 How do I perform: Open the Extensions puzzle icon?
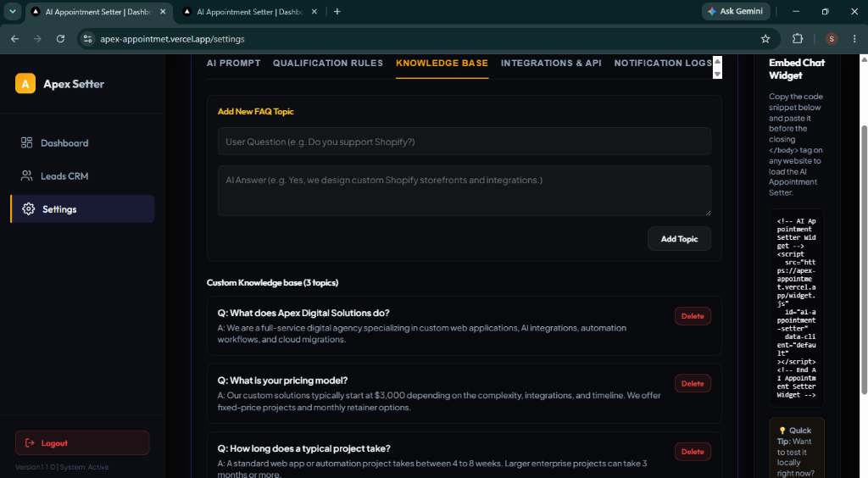coord(797,39)
